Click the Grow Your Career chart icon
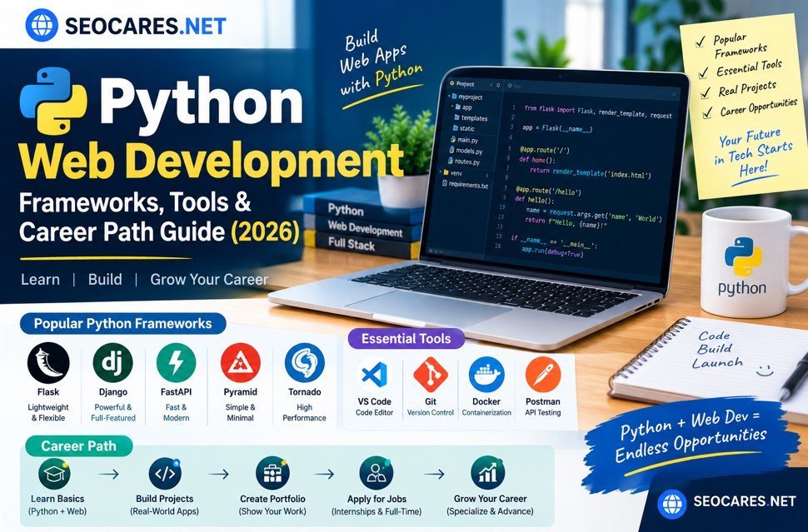This screenshot has width=808, height=532. (487, 473)
